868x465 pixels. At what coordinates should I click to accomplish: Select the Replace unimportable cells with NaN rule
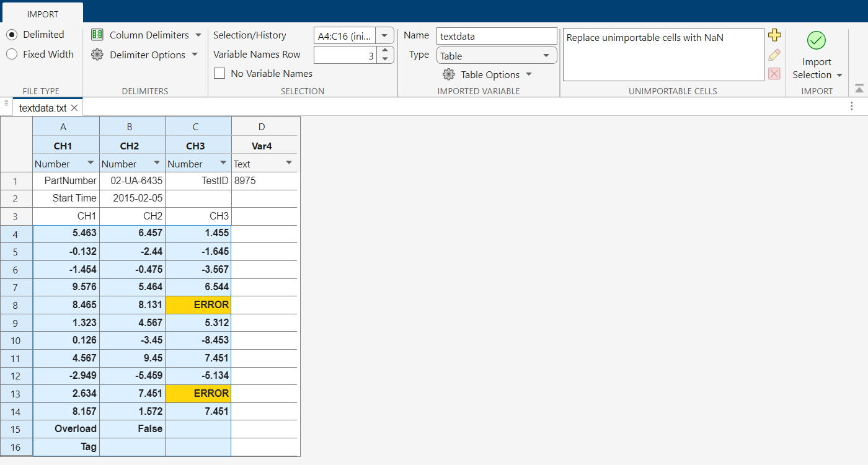pyautogui.click(x=645, y=38)
